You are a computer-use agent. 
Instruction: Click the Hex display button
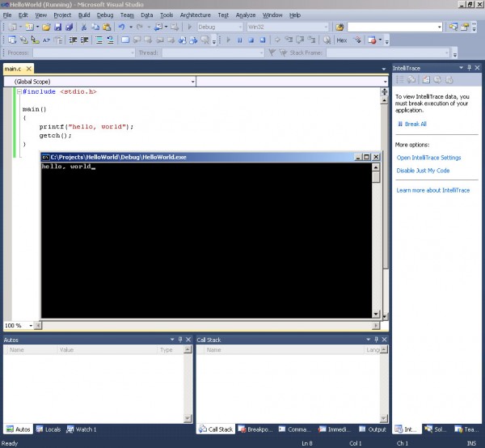tap(341, 39)
